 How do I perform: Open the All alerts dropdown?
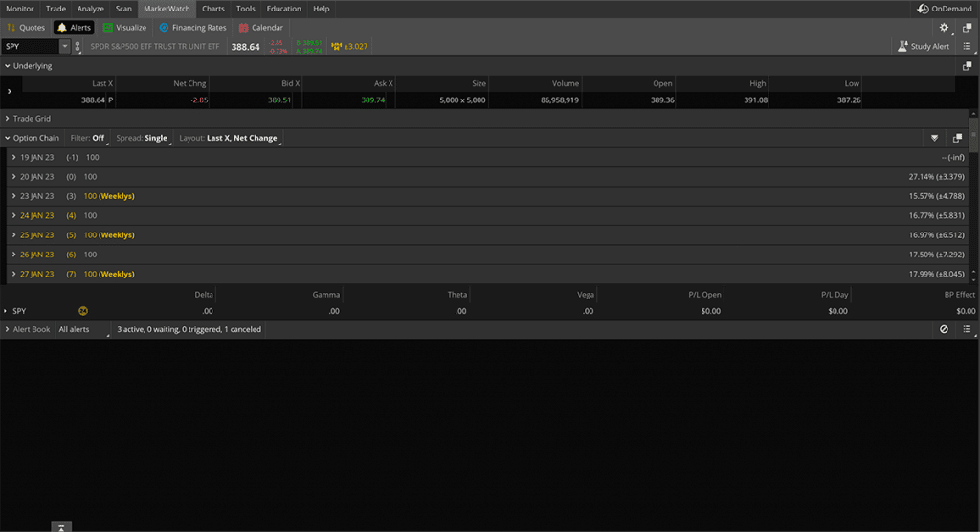coord(82,329)
